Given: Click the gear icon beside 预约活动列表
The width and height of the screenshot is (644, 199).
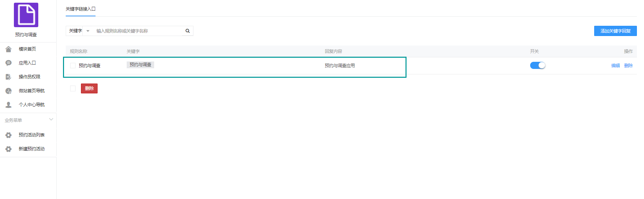Looking at the screenshot, I should point(8,135).
